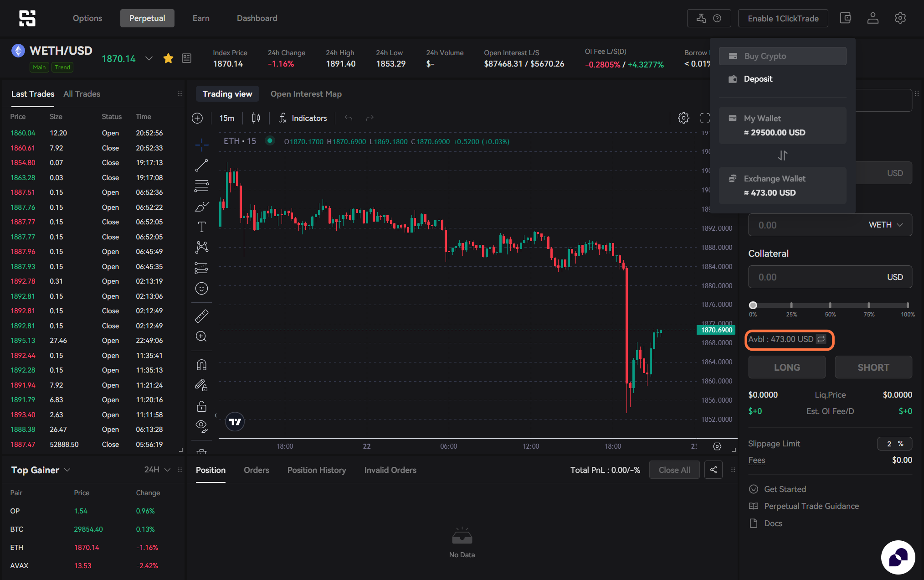The image size is (924, 580).
Task: Select the crosshair cursor tool
Action: tap(201, 145)
